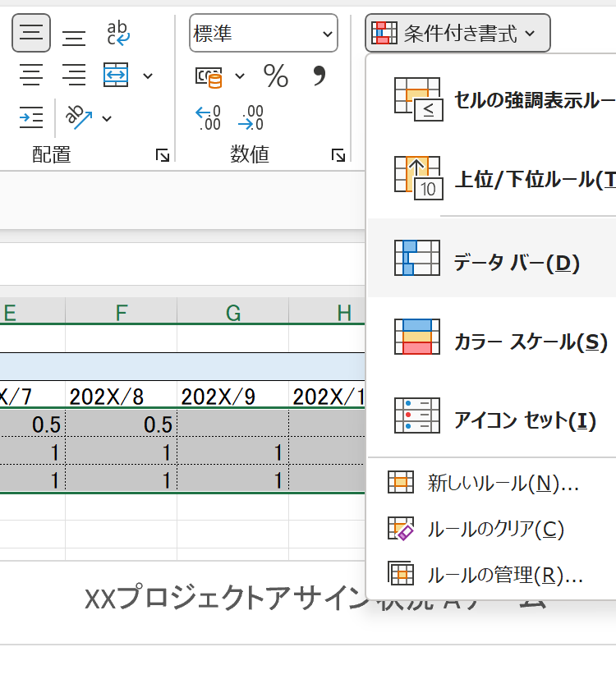Click the increase decimal places icon

pyautogui.click(x=208, y=118)
